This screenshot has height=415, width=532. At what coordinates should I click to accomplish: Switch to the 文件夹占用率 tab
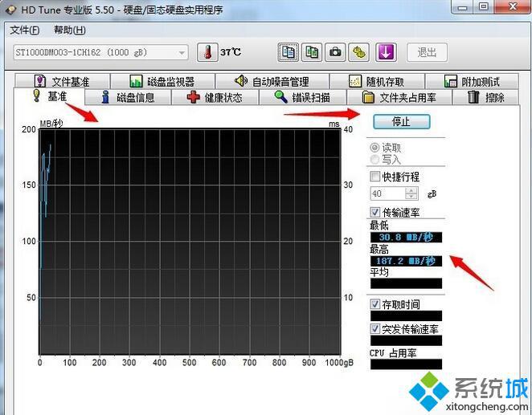pyautogui.click(x=399, y=98)
